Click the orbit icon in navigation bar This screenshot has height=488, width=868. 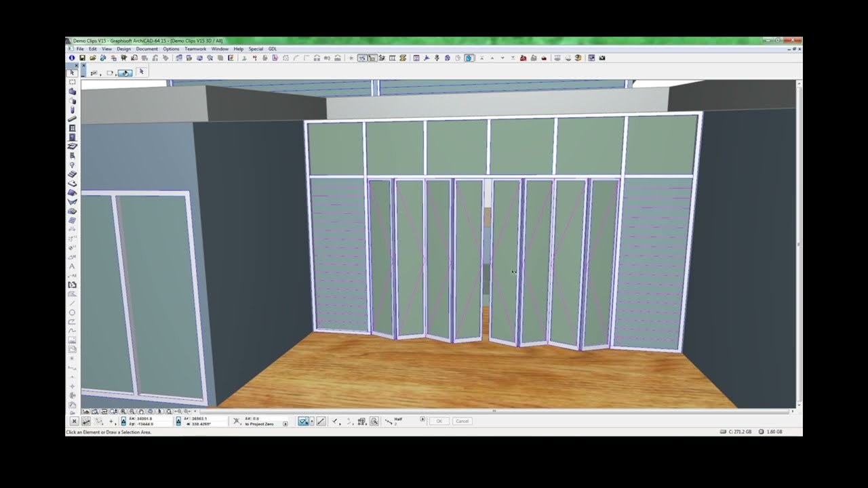150,411
